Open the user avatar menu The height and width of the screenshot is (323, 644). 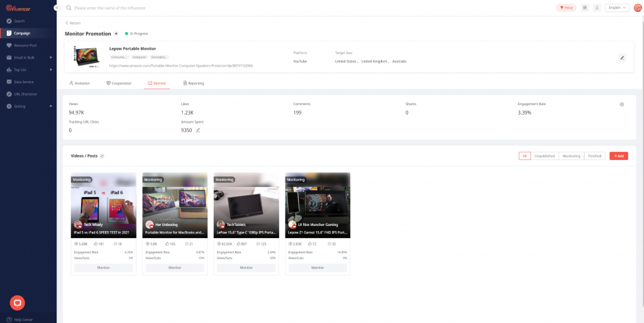[638, 8]
